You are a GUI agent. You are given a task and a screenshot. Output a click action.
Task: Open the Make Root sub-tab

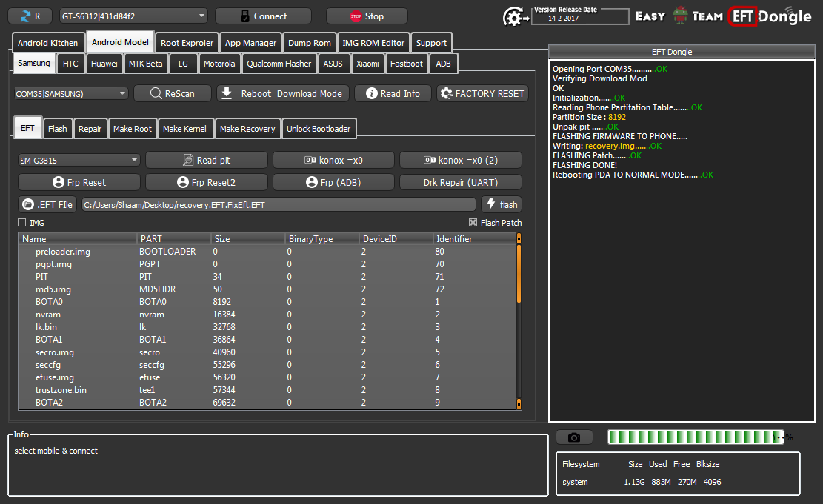(133, 129)
